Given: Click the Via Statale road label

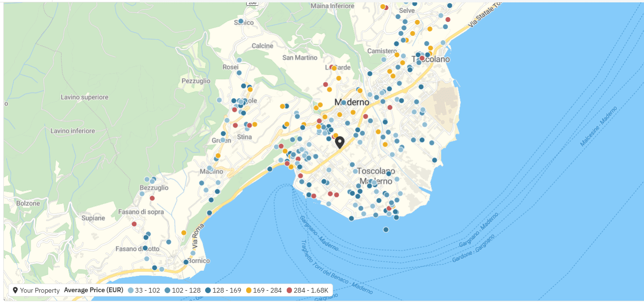Looking at the screenshot, I should [x=485, y=14].
